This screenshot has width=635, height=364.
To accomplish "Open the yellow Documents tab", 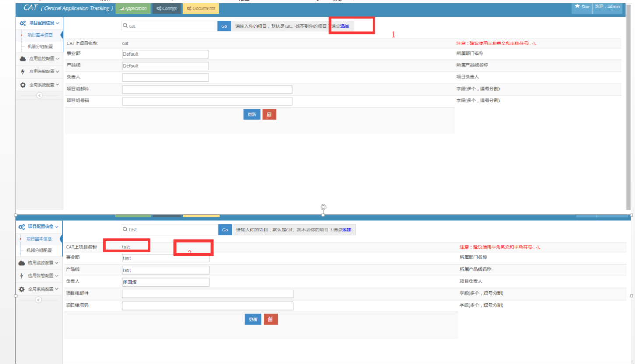I will [x=201, y=8].
